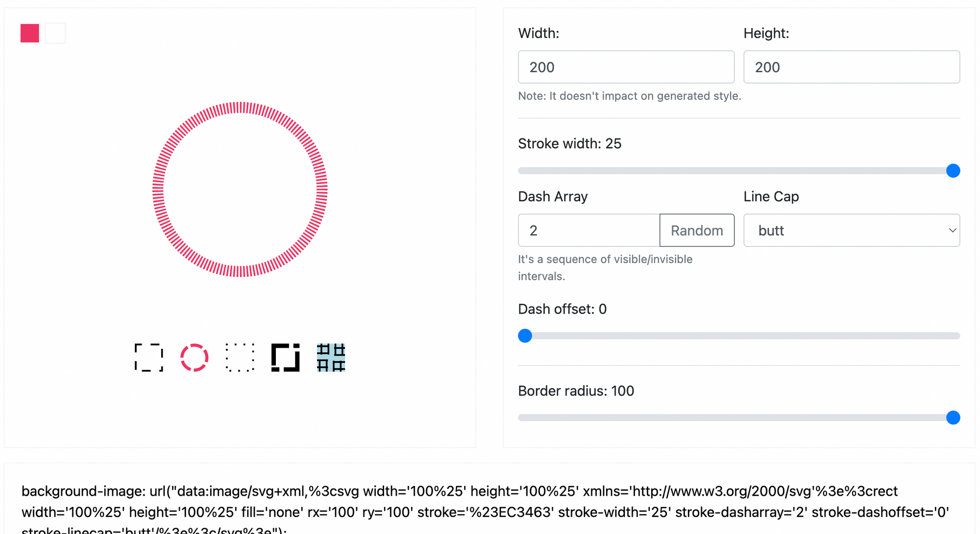Select the light blue grid preset

(331, 358)
